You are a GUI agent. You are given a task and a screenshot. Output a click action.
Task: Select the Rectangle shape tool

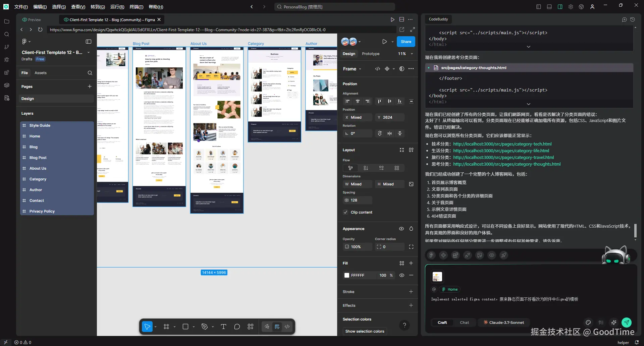pyautogui.click(x=185, y=327)
